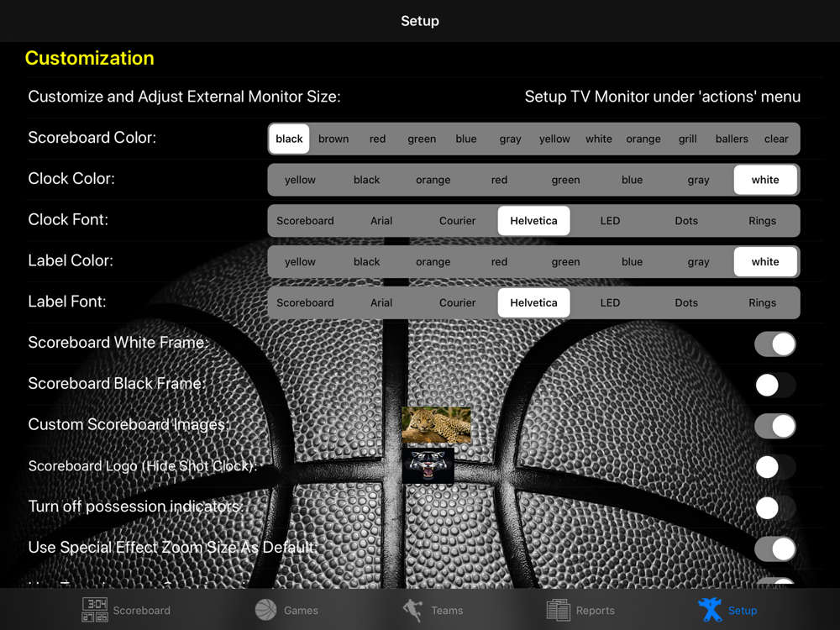The height and width of the screenshot is (630, 840).
Task: Set Clock Color to orange
Action: tap(433, 180)
